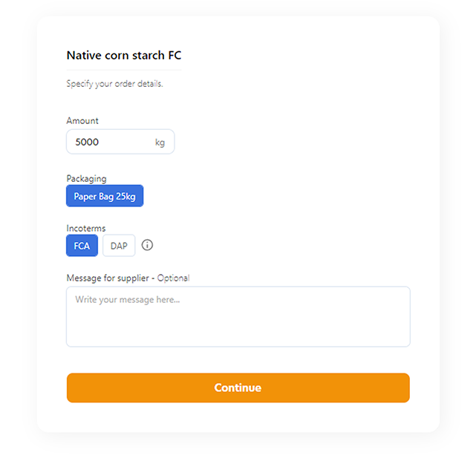
Task: Click the kg unit suffix
Action: coord(160,143)
